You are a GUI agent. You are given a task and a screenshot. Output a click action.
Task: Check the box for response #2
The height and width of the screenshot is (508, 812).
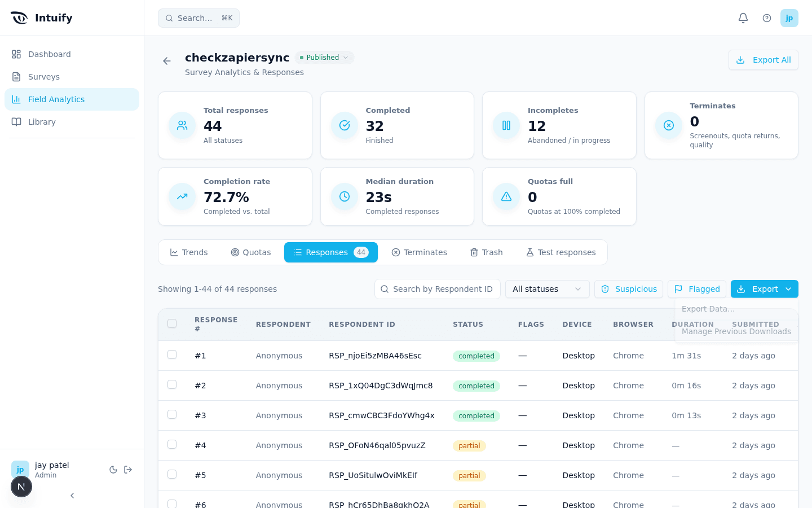172,384
